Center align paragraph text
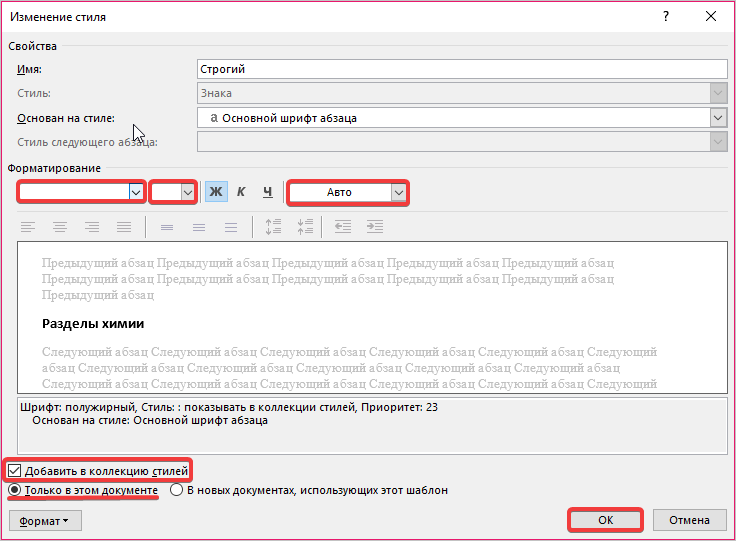Screen dimensions: 736x541 click(60, 227)
